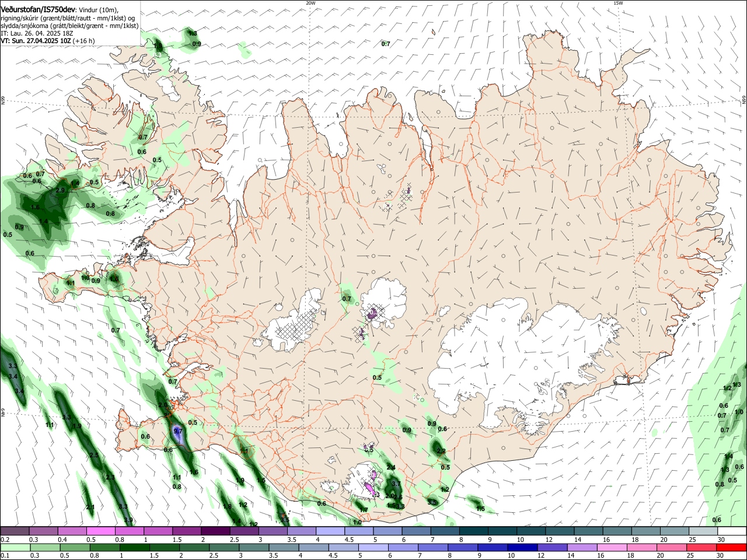The height and width of the screenshot is (560, 747).
Task: Click the 2.9 precipitation value off the west coast
Action: [x=60, y=191]
